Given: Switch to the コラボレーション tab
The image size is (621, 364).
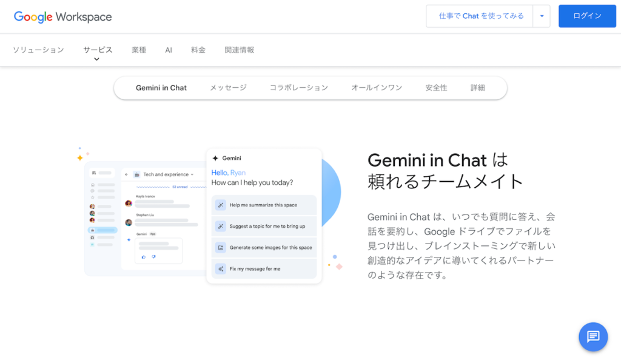Looking at the screenshot, I should pos(299,88).
